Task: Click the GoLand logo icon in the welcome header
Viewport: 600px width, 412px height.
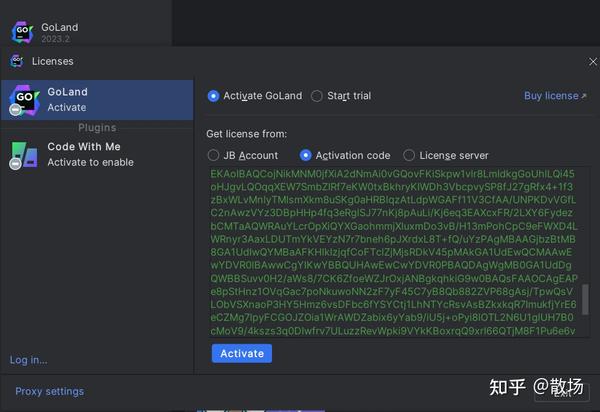Action: [22, 32]
